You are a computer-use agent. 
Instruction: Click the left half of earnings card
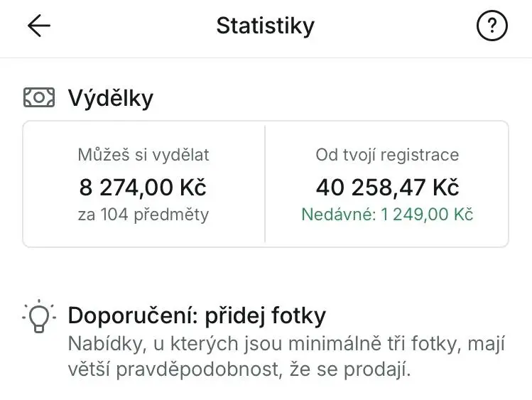pyautogui.click(x=144, y=184)
